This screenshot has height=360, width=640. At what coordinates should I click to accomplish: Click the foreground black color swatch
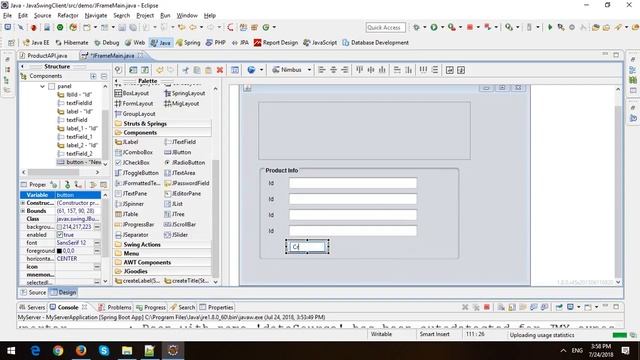click(60, 251)
